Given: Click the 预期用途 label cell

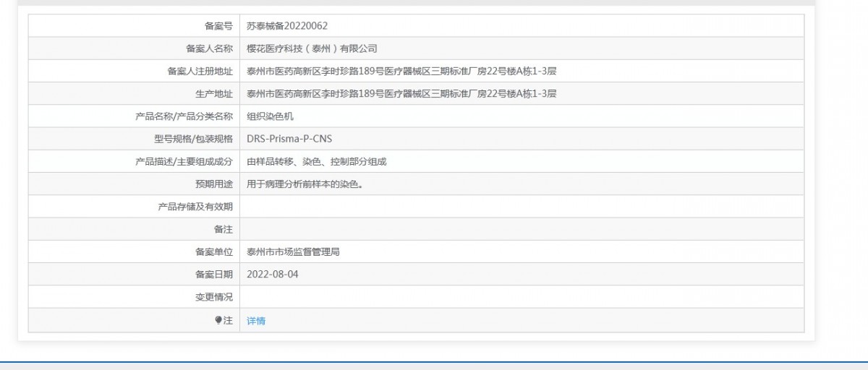Looking at the screenshot, I should tap(134, 184).
